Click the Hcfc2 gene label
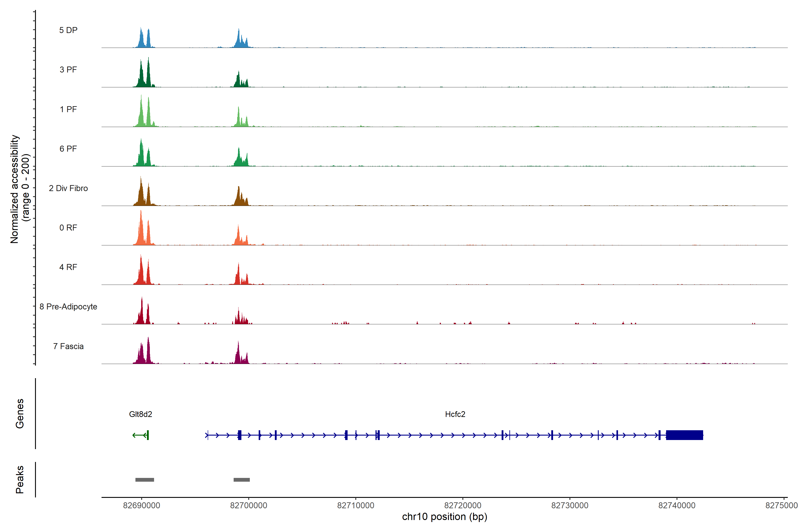This screenshot has height=532, width=798. point(455,414)
